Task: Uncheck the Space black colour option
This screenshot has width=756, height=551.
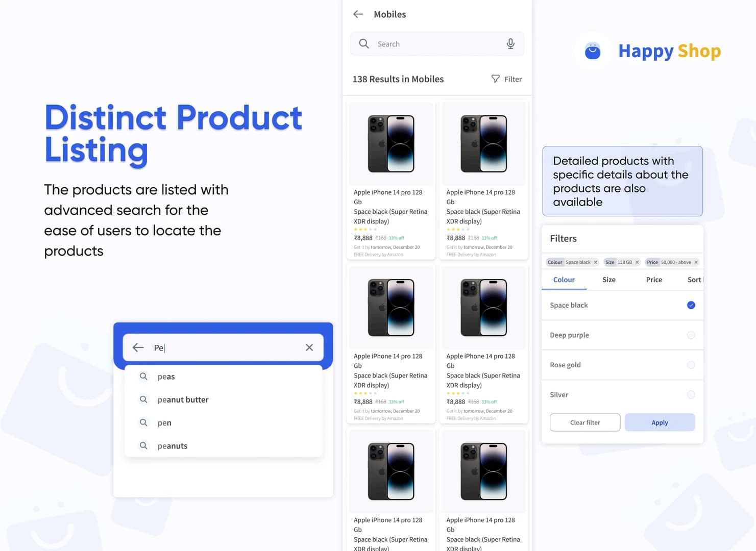Action: pos(691,305)
